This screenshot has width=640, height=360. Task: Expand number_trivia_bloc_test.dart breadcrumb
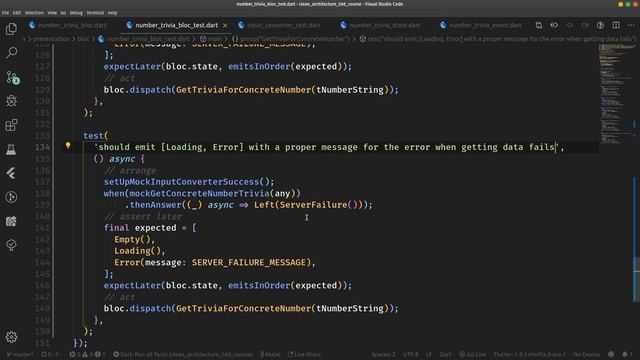pyautogui.click(x=144, y=39)
